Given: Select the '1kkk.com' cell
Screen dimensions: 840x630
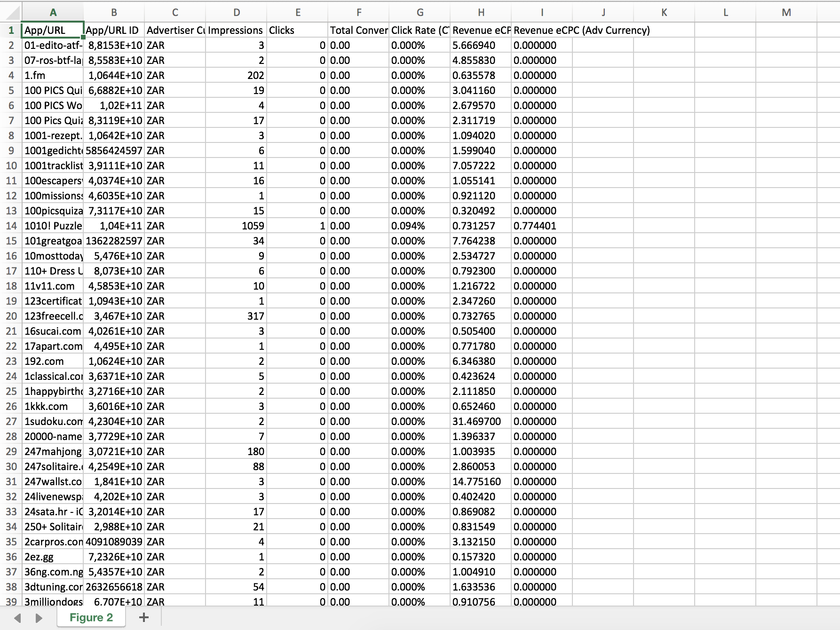Looking at the screenshot, I should click(53, 406).
